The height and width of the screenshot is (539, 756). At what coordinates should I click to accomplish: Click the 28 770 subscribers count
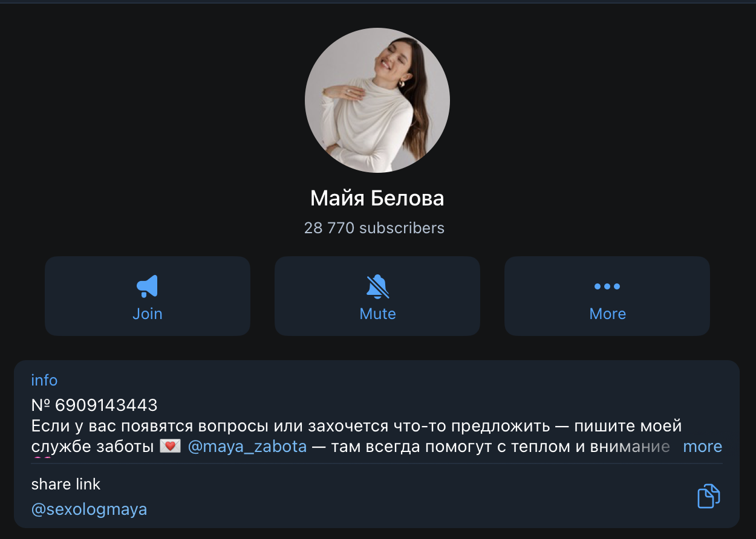click(374, 228)
